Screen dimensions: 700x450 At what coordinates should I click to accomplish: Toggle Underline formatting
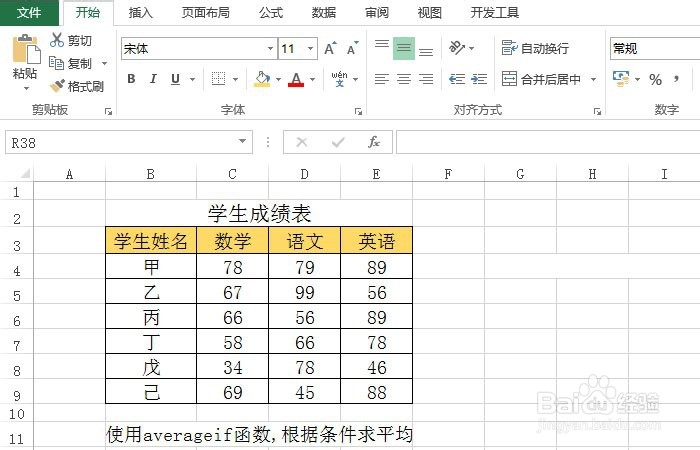click(x=175, y=79)
